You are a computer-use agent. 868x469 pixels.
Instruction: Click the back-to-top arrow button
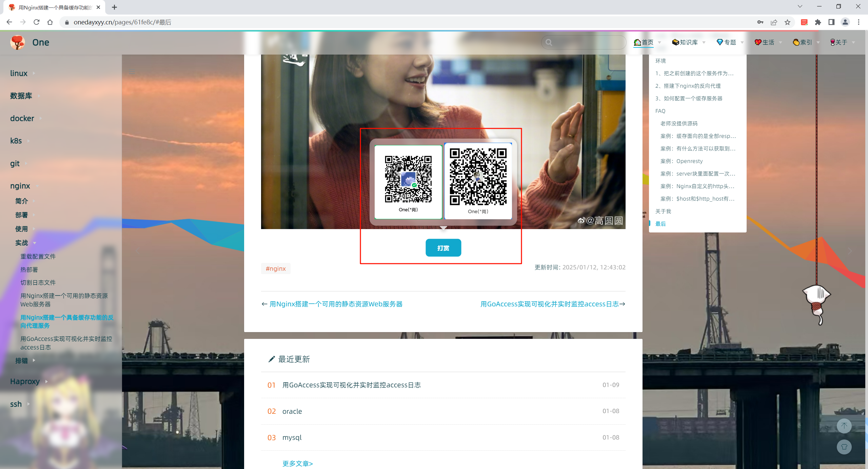click(844, 426)
